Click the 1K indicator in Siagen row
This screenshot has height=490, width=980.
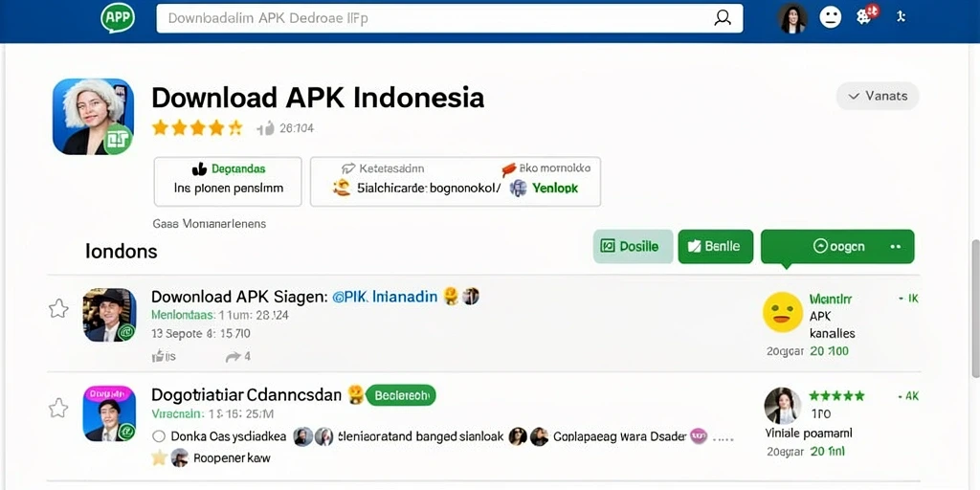pos(909,299)
